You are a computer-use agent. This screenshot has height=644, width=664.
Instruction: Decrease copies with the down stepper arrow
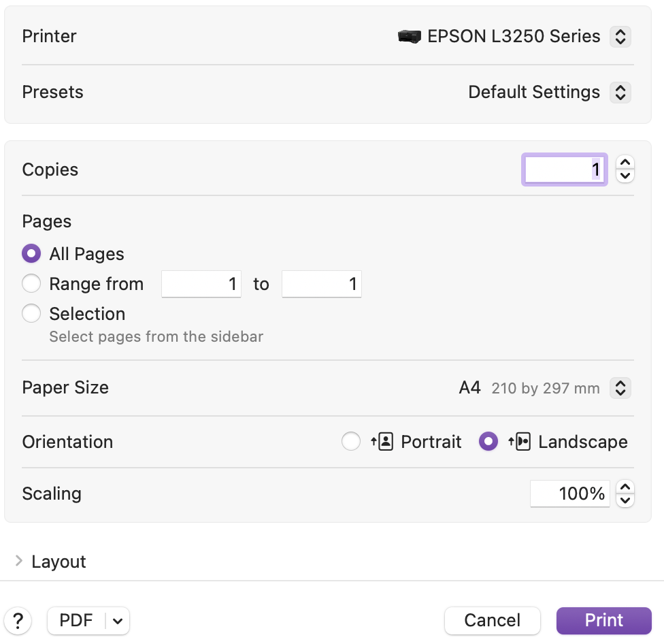625,176
